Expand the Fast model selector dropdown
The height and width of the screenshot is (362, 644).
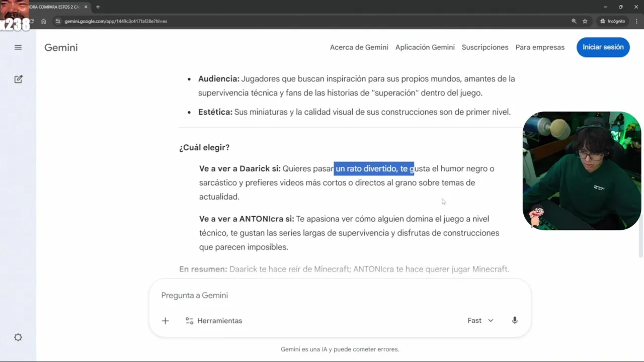coord(480,320)
